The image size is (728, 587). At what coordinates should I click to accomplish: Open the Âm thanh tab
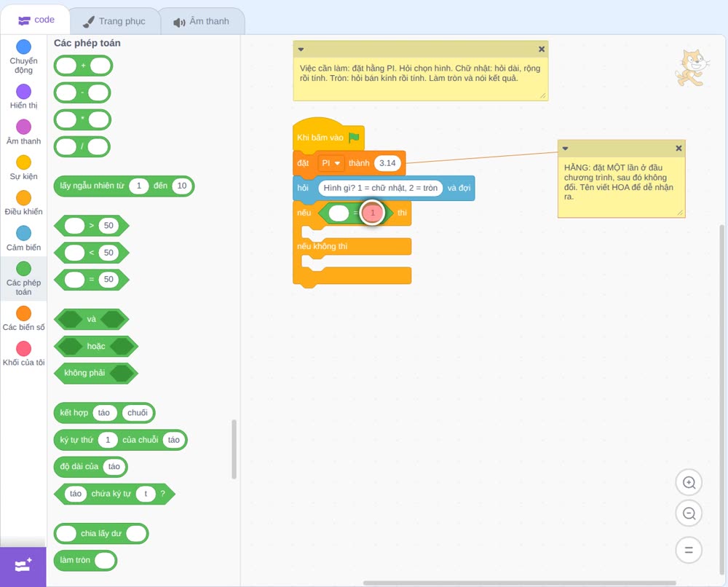point(202,21)
